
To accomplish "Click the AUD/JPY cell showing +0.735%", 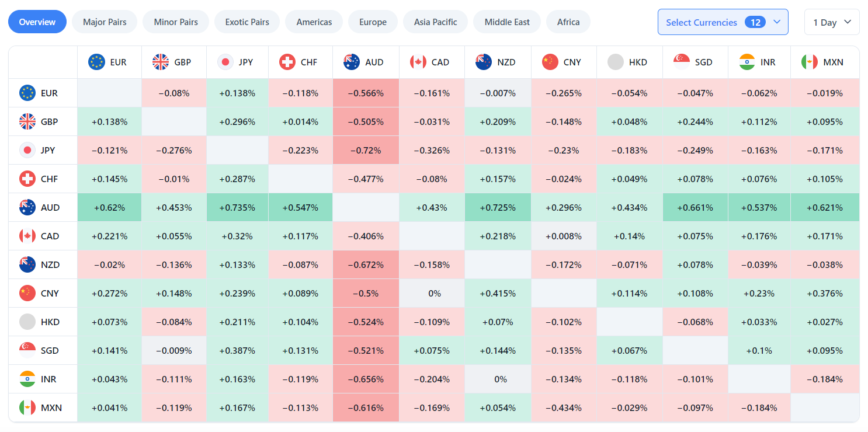I will (237, 207).
